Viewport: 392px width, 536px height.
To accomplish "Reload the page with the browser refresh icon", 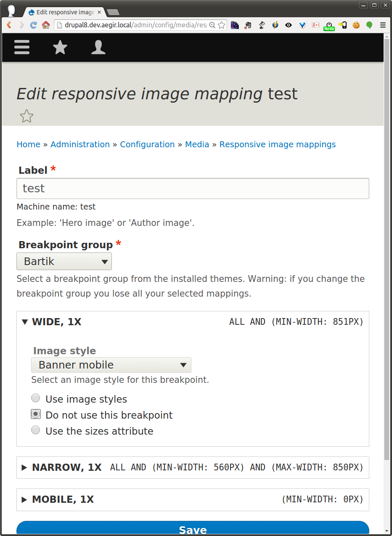I will pos(34,25).
